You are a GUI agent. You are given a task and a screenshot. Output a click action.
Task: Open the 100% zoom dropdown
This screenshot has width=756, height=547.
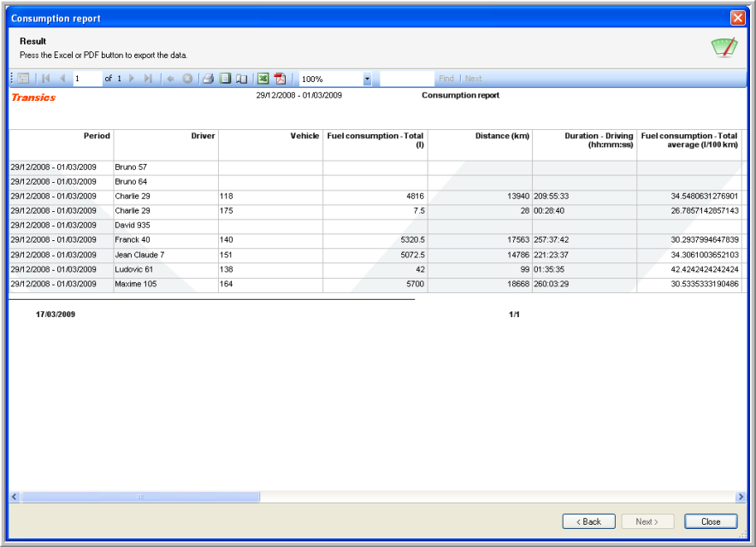pyautogui.click(x=367, y=79)
